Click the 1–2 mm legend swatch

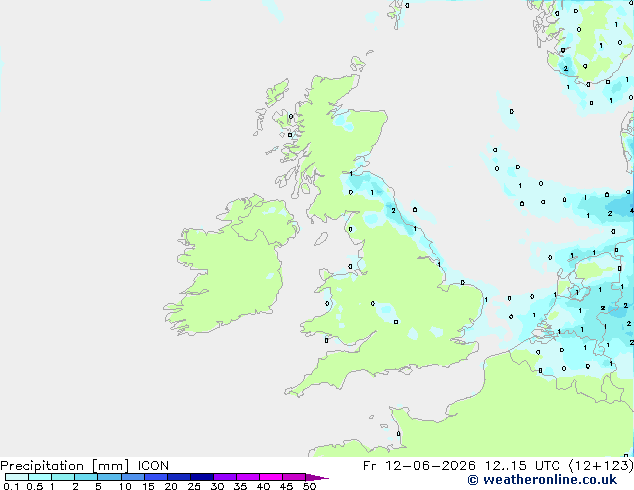pos(63,477)
